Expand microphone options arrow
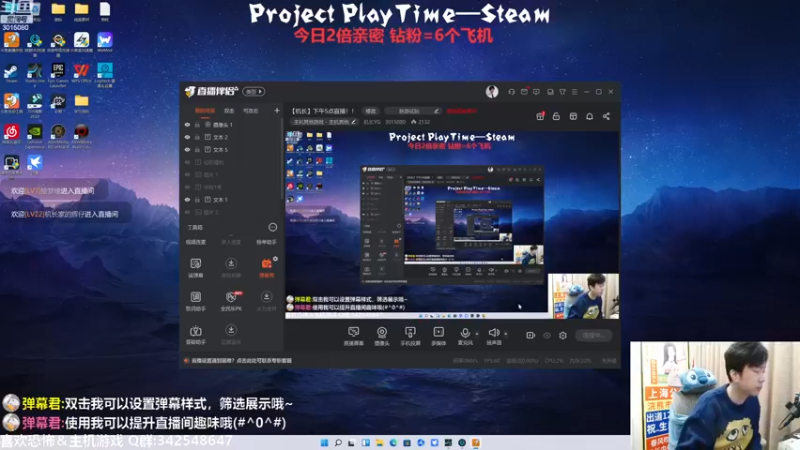Image resolution: width=800 pixels, height=450 pixels. coord(477,334)
